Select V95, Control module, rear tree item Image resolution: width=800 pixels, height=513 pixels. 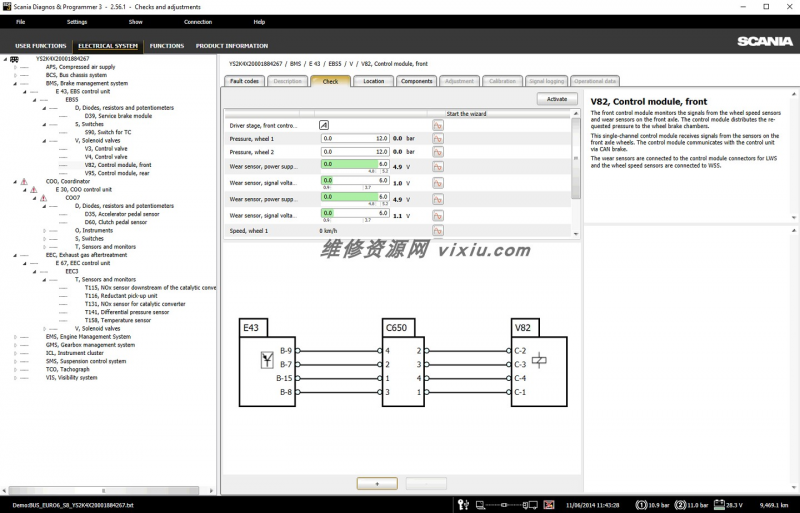click(117, 173)
